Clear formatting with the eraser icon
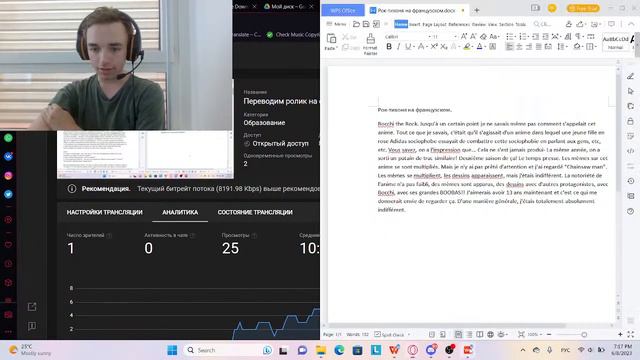 (483, 37)
